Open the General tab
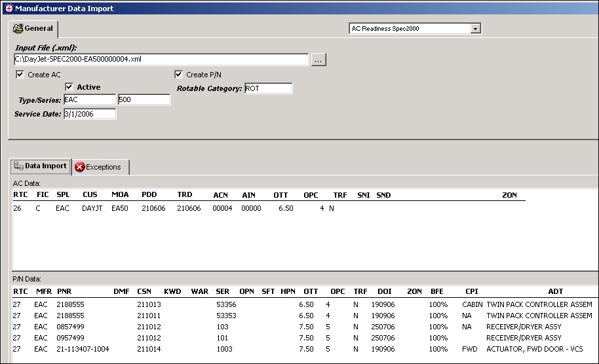 pos(33,29)
